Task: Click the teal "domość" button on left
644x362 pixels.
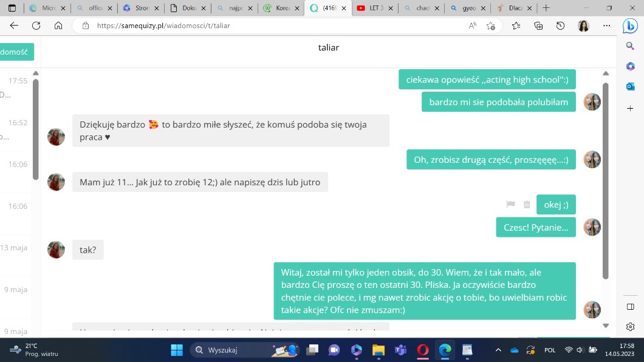Action: (x=16, y=52)
